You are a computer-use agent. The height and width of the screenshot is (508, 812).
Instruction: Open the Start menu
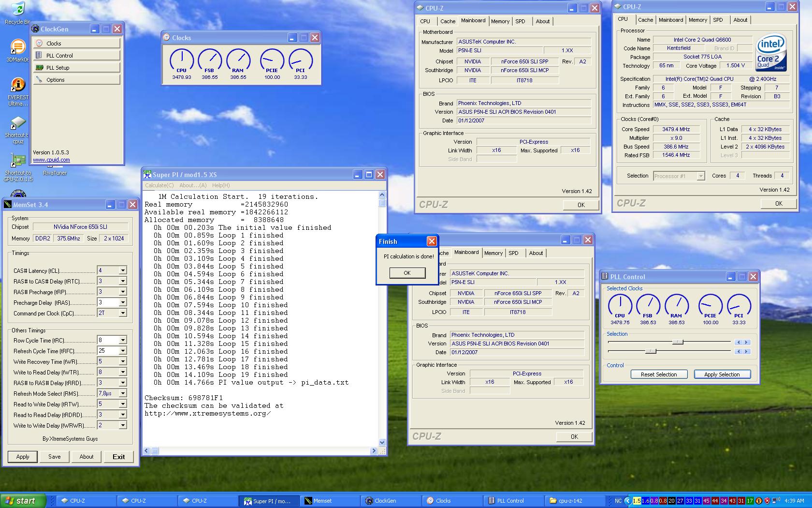coord(23,501)
